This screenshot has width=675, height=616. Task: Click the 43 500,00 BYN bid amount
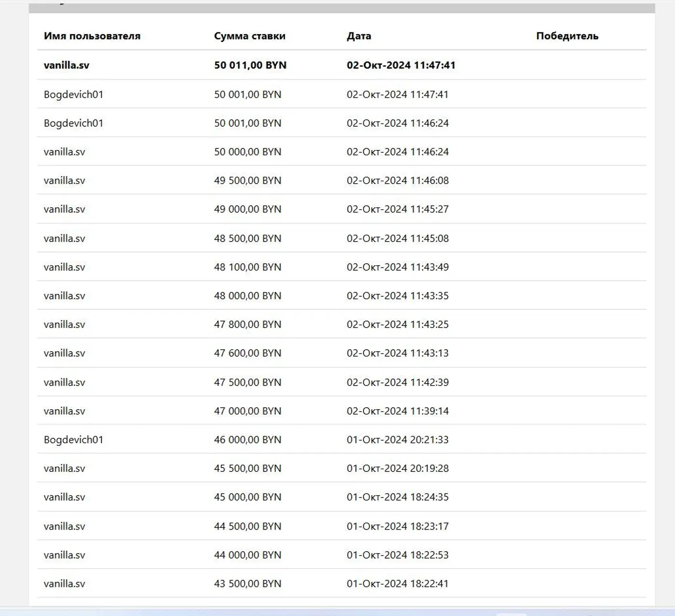[248, 583]
